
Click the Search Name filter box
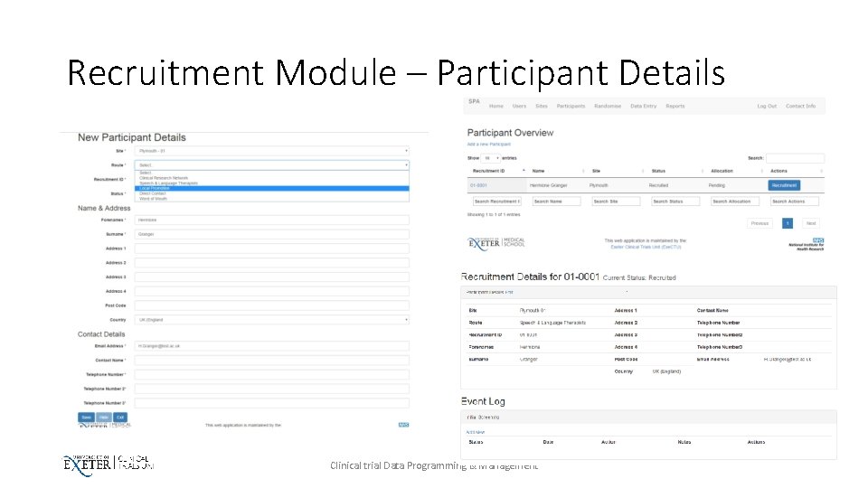tap(556, 202)
